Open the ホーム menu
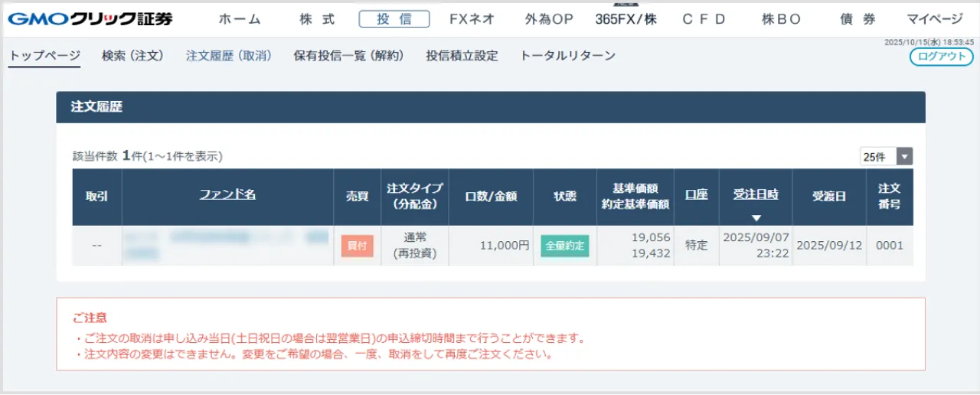This screenshot has height=395, width=980. tap(240, 19)
